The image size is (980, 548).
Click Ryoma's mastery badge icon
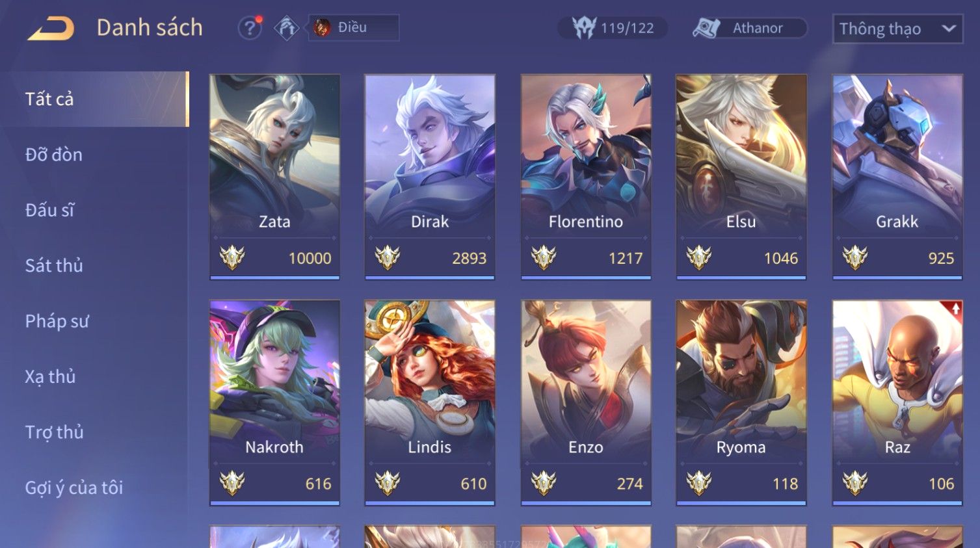[x=699, y=484]
